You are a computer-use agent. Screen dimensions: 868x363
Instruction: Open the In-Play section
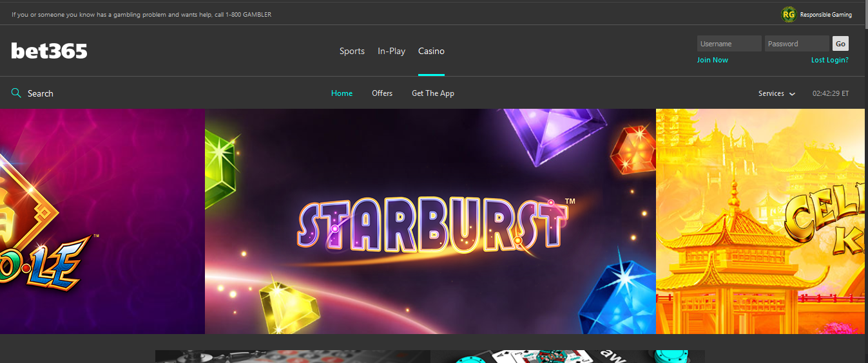click(391, 51)
